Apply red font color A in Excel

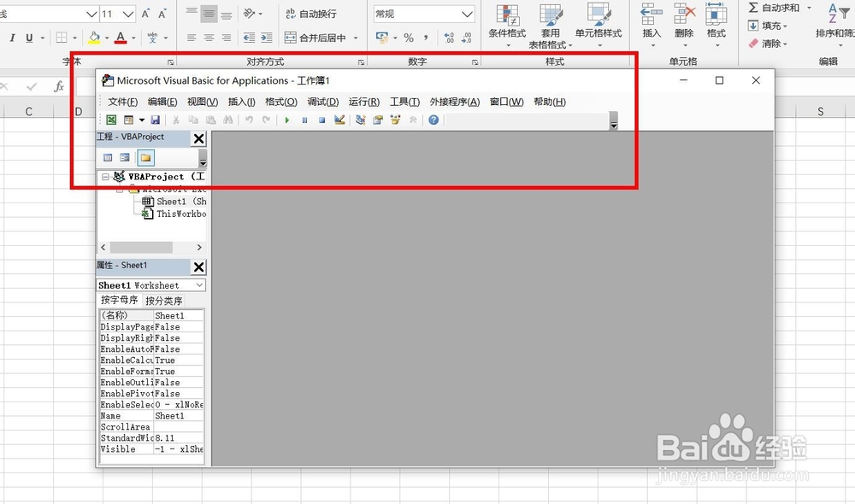[x=121, y=38]
